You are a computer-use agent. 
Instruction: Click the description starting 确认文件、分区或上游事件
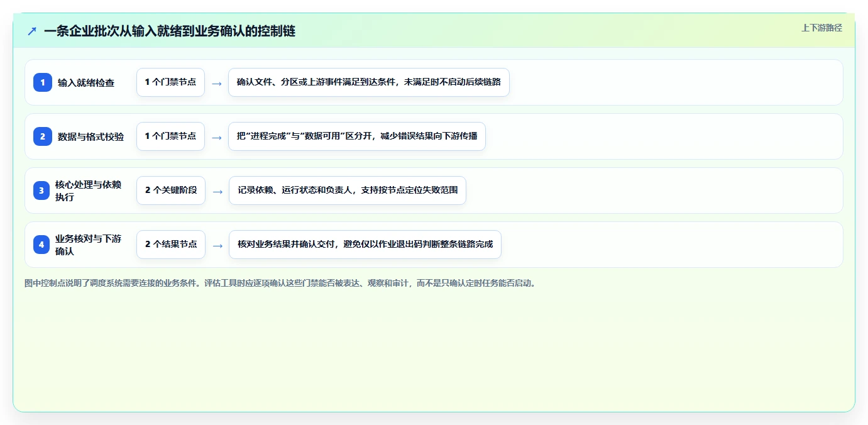click(369, 82)
